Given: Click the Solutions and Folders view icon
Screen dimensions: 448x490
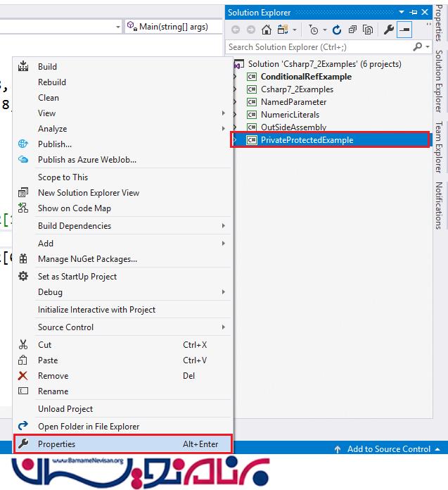Looking at the screenshot, I should pos(282,30).
